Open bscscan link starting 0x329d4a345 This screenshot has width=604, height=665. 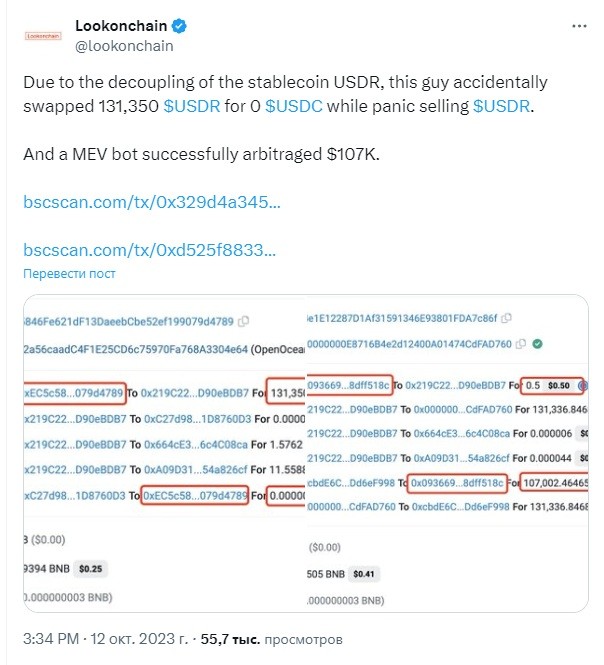152,202
